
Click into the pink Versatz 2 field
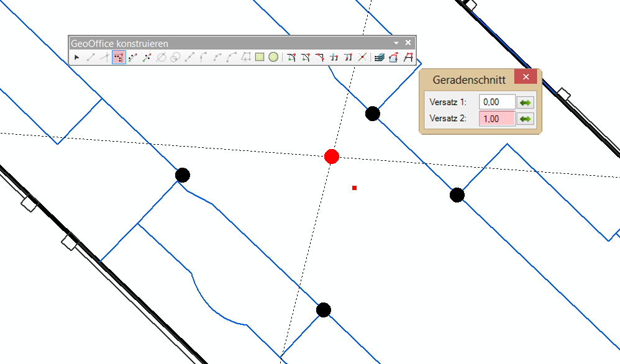(497, 119)
